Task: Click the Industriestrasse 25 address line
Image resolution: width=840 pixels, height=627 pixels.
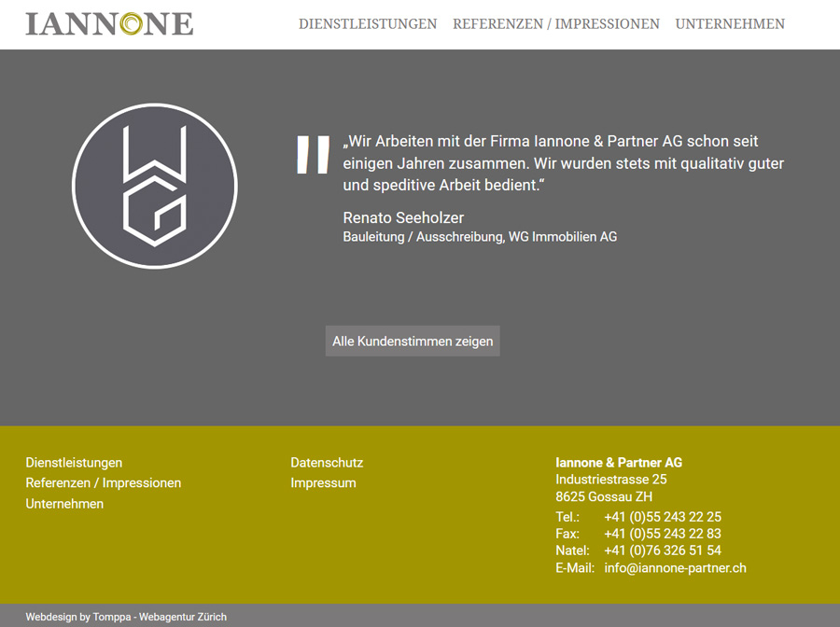Action: pos(610,480)
